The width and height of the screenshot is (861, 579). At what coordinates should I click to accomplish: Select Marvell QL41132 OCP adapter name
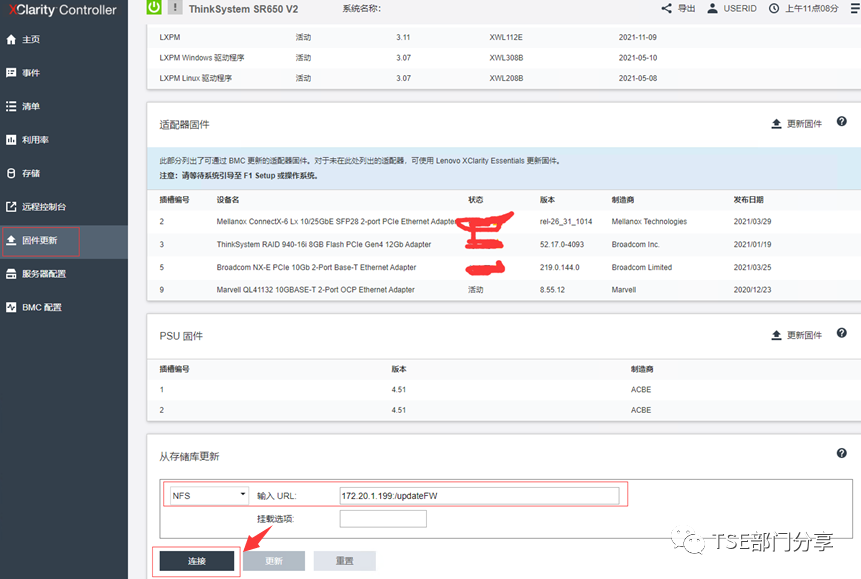tap(315, 290)
